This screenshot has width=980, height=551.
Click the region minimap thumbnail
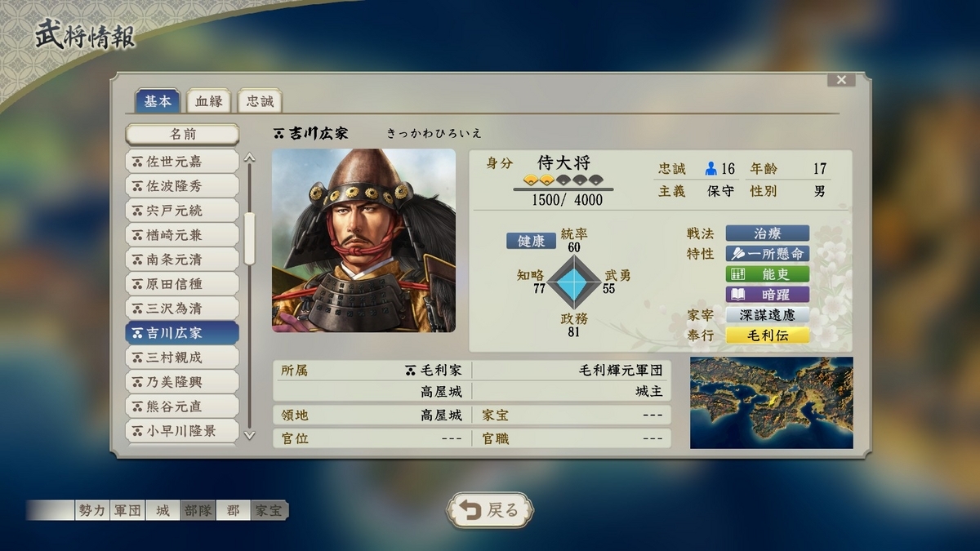[x=771, y=402]
